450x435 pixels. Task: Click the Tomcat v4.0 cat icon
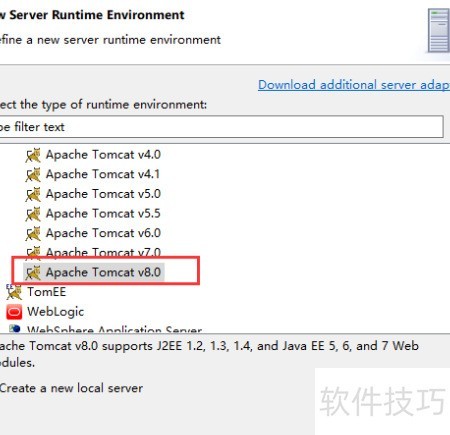point(33,155)
